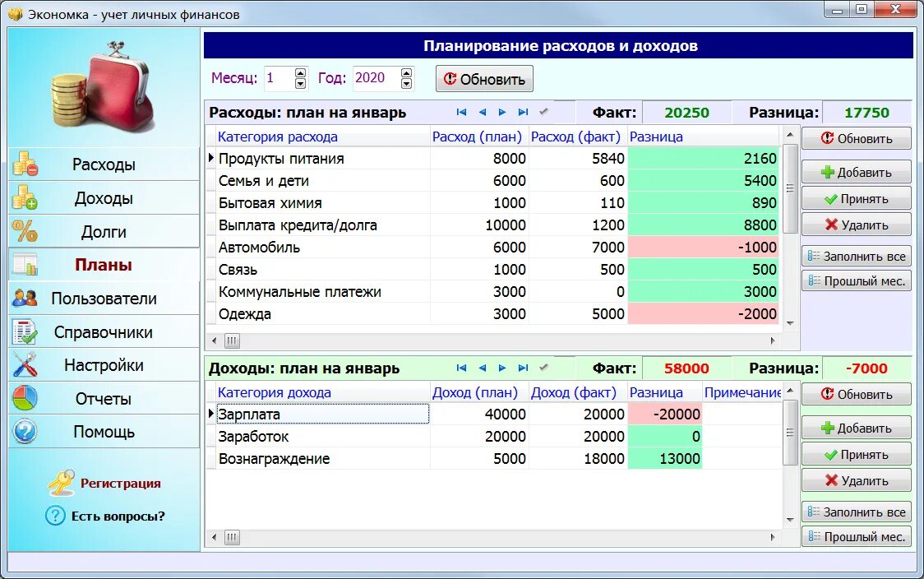
Task: Jump to first record in Доходы navigator
Action: [461, 368]
